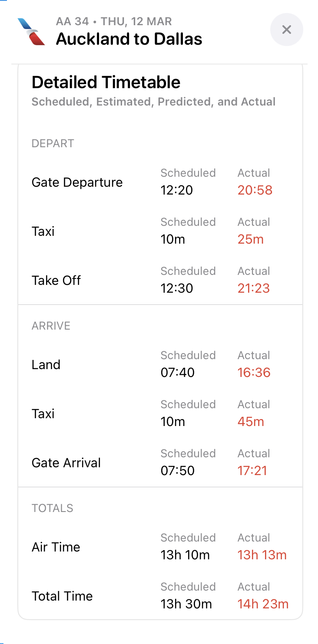Image resolution: width=318 pixels, height=644 pixels.
Task: Select the Gate Arrival row label
Action: [66, 462]
